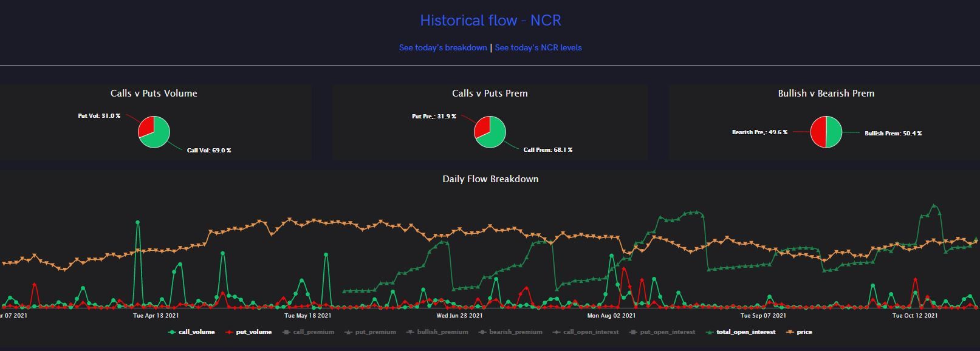The height and width of the screenshot is (351, 980).
Task: Click the red Put Vol pie slice
Action: click(x=146, y=126)
